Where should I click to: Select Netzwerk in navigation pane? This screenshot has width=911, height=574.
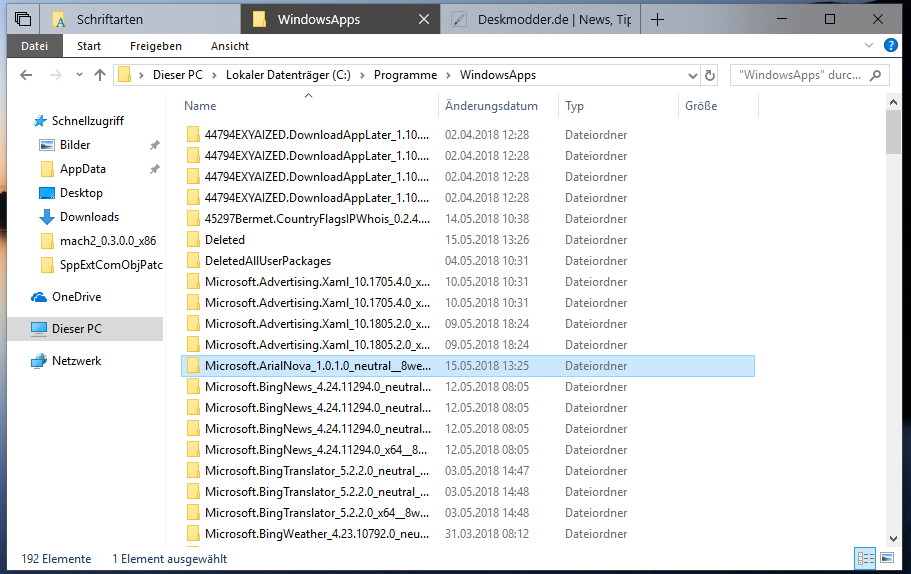[76, 361]
